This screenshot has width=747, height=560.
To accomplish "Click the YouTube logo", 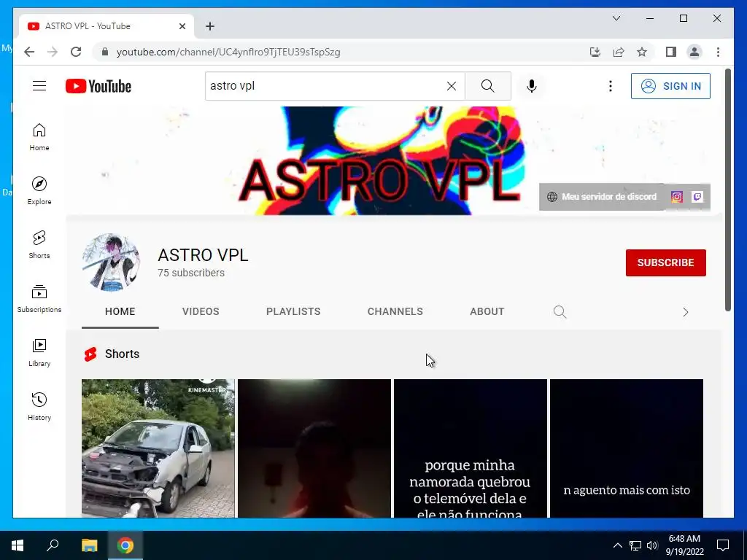I will [98, 86].
